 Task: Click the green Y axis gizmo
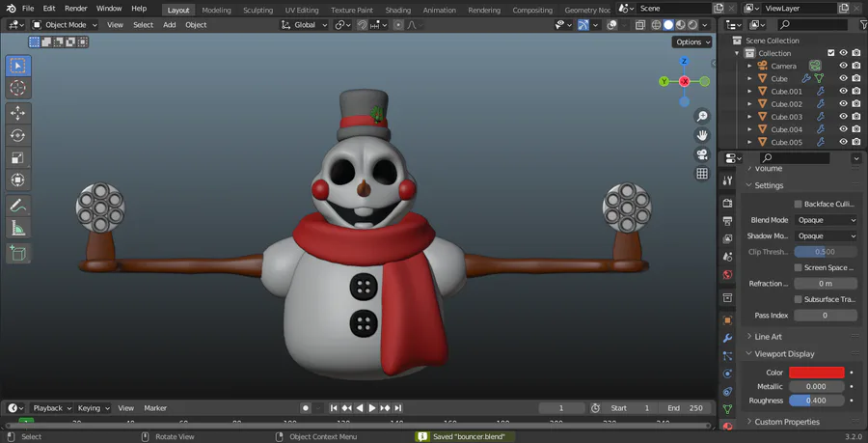665,81
